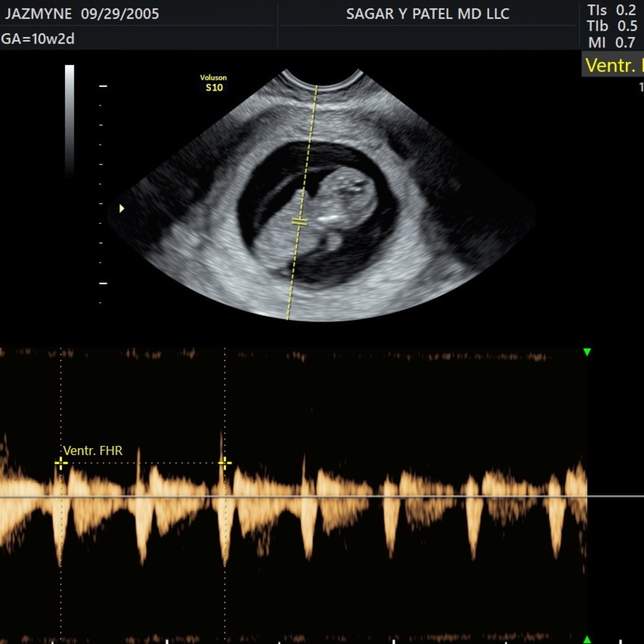The width and height of the screenshot is (644, 644).
Task: Click the Voluson S10 logo
Action: click(213, 83)
